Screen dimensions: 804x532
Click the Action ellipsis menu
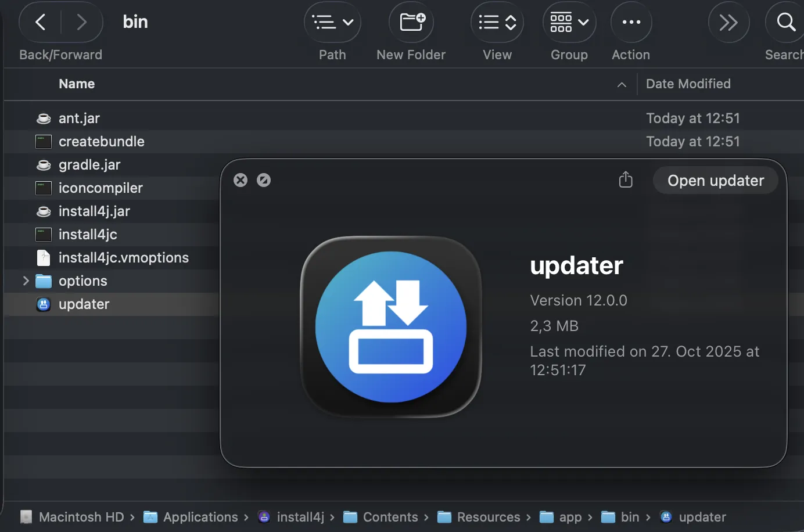(631, 22)
